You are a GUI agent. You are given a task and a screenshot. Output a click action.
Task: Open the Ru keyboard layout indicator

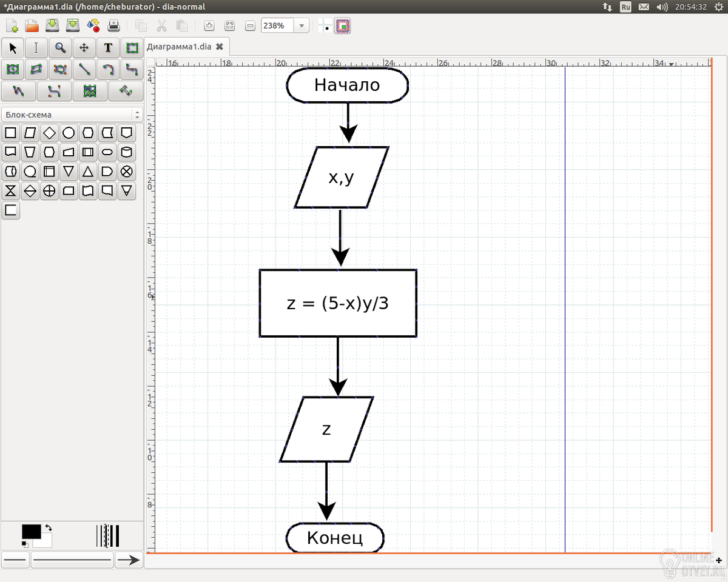pos(625,7)
